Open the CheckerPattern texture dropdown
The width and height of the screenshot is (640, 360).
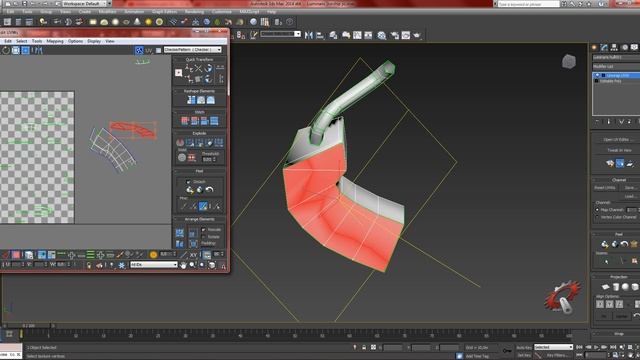pyautogui.click(x=193, y=50)
